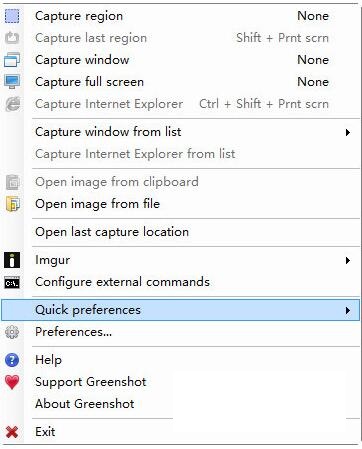Screen dimensions: 362x449
Task: Click the Imgur icon
Action: 12,260
